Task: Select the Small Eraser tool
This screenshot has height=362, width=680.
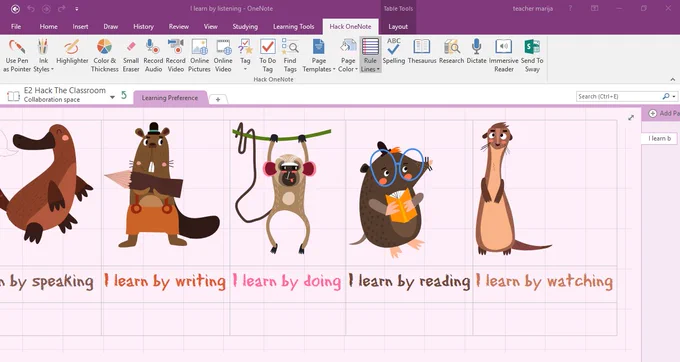Action: click(131, 56)
